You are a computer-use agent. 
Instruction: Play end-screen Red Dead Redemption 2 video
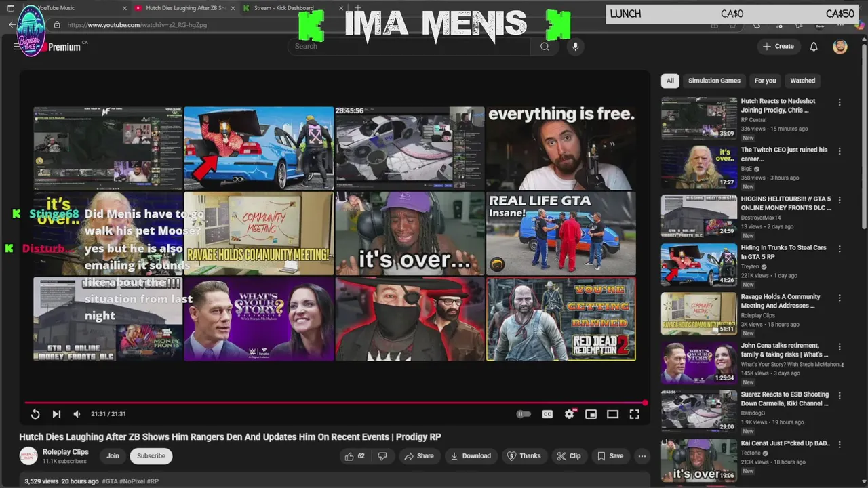[x=561, y=319]
